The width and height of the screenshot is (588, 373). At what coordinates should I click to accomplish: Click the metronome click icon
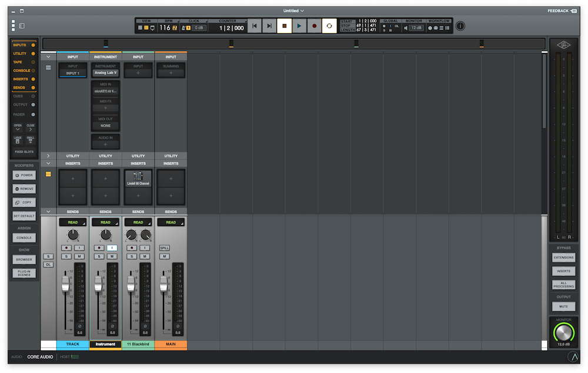(x=185, y=28)
